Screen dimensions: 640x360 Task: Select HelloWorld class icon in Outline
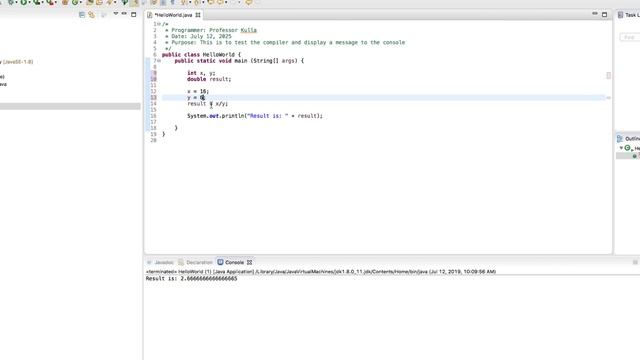click(x=628, y=148)
